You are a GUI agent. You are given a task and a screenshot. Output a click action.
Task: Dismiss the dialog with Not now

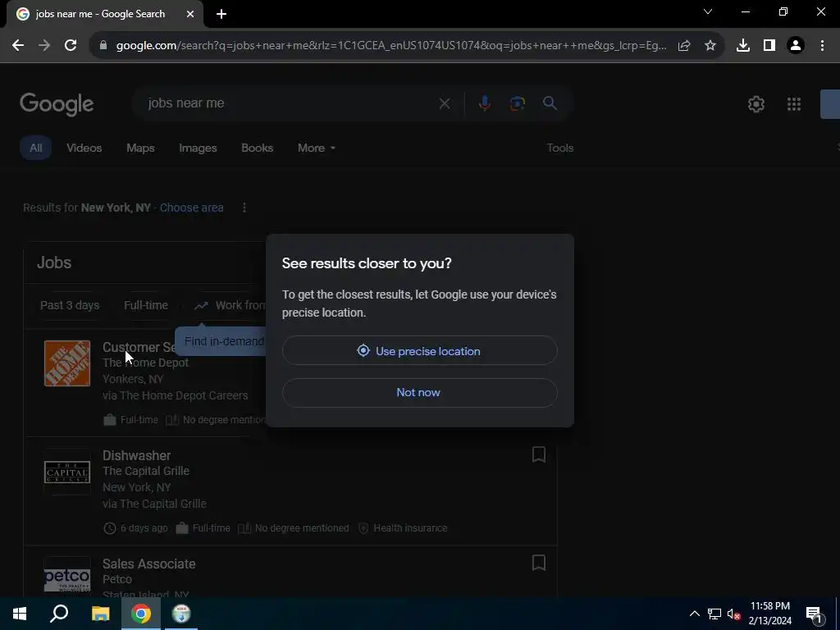pos(419,393)
